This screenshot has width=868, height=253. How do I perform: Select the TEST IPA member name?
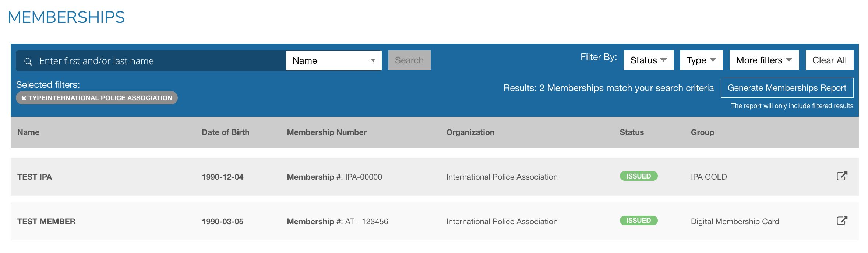coord(35,177)
